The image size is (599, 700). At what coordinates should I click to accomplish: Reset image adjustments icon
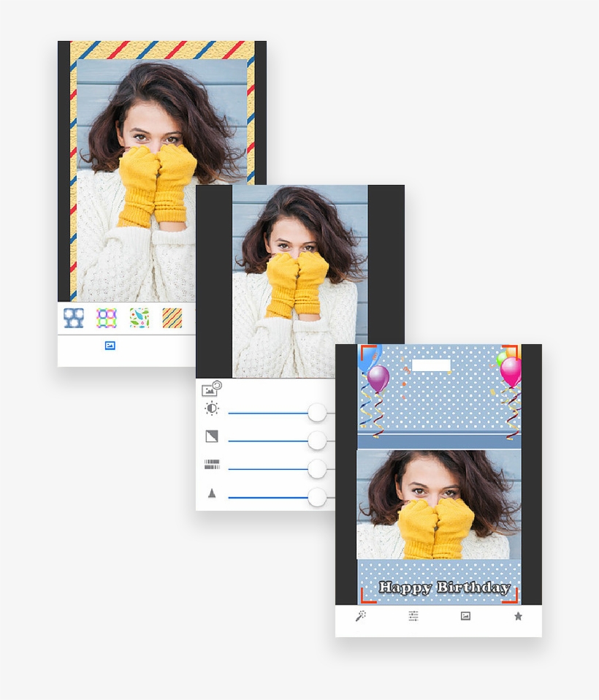211,389
